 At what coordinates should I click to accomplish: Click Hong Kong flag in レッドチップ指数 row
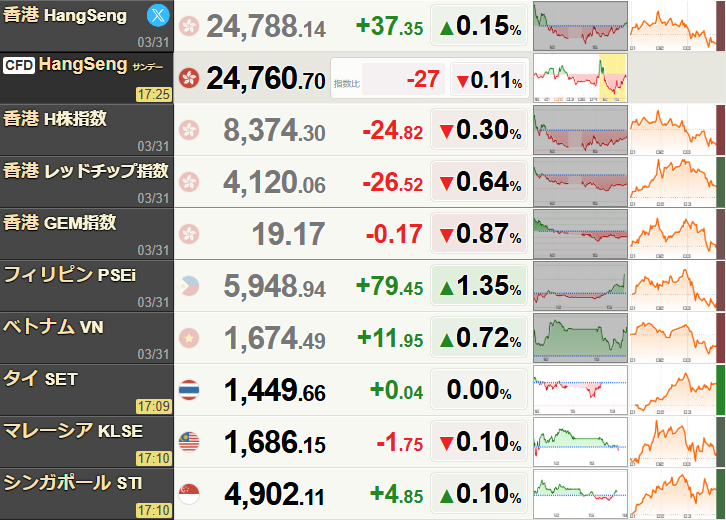[189, 182]
